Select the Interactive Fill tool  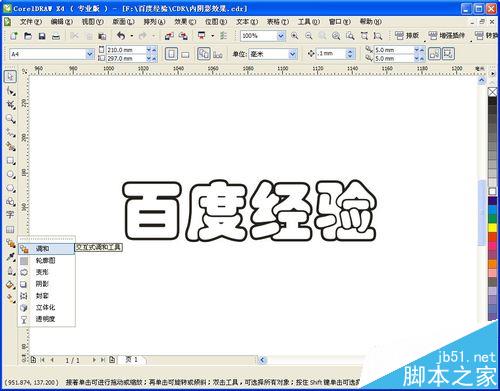click(10, 299)
